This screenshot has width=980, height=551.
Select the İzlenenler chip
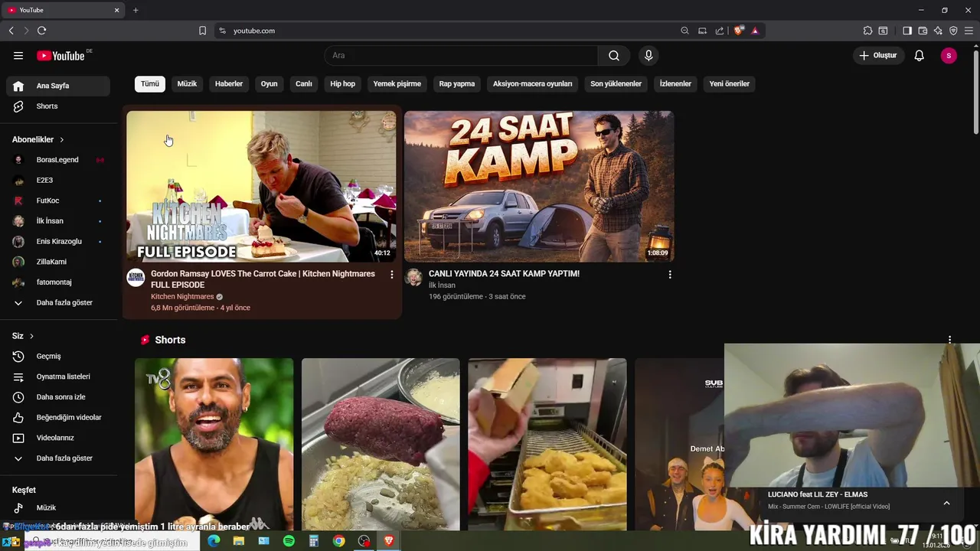click(x=675, y=83)
